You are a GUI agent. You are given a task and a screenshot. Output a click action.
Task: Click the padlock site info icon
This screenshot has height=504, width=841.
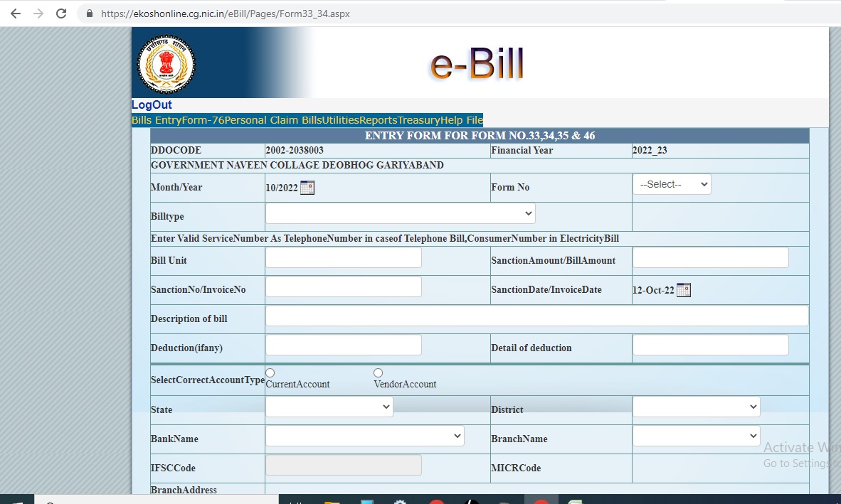pyautogui.click(x=89, y=14)
